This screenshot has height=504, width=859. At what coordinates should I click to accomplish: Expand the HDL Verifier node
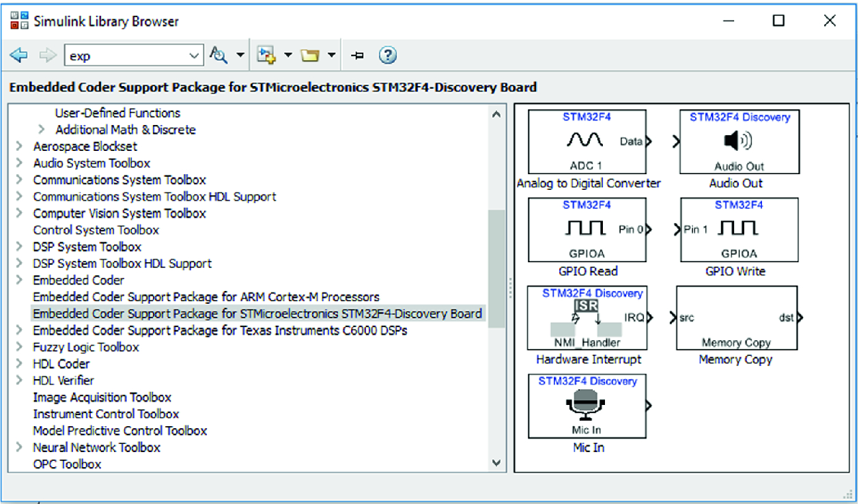point(20,380)
